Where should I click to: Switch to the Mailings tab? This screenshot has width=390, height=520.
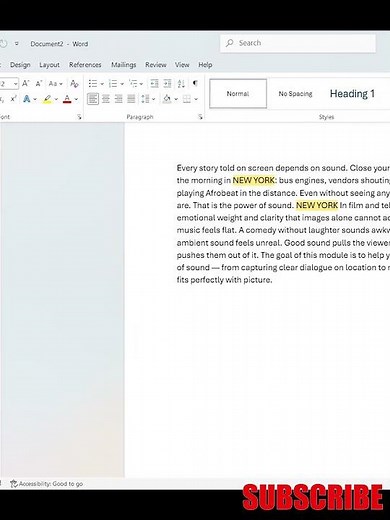tap(124, 65)
